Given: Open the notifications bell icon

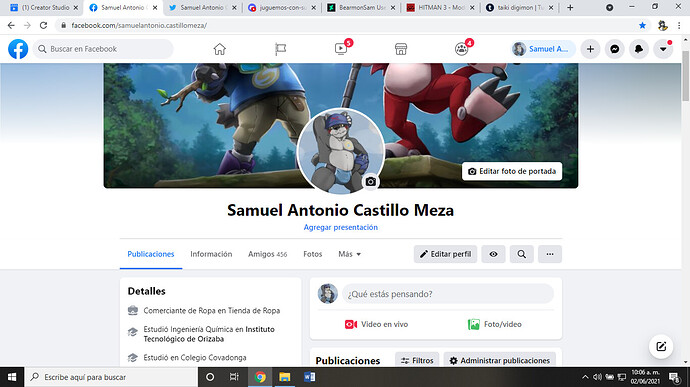Looking at the screenshot, I should click(639, 49).
